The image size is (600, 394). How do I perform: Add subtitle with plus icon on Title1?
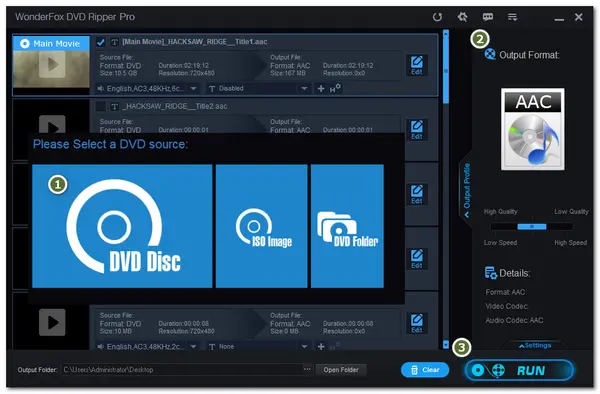point(321,89)
